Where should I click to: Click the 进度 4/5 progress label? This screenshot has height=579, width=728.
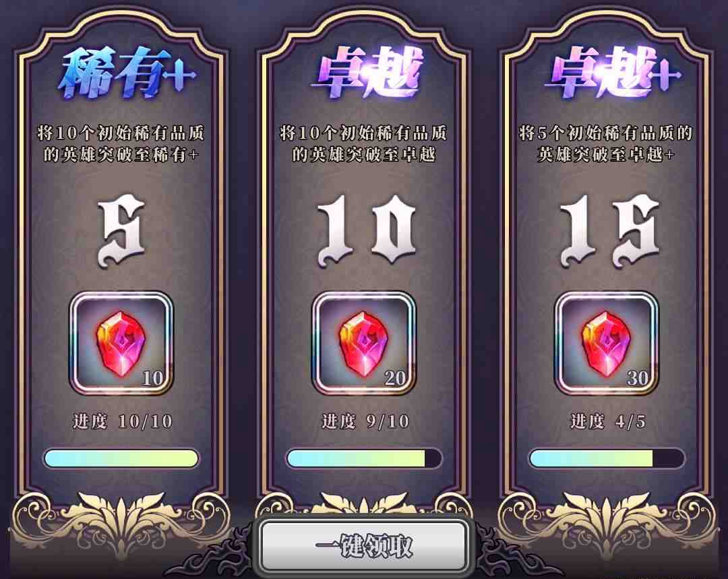(x=608, y=421)
